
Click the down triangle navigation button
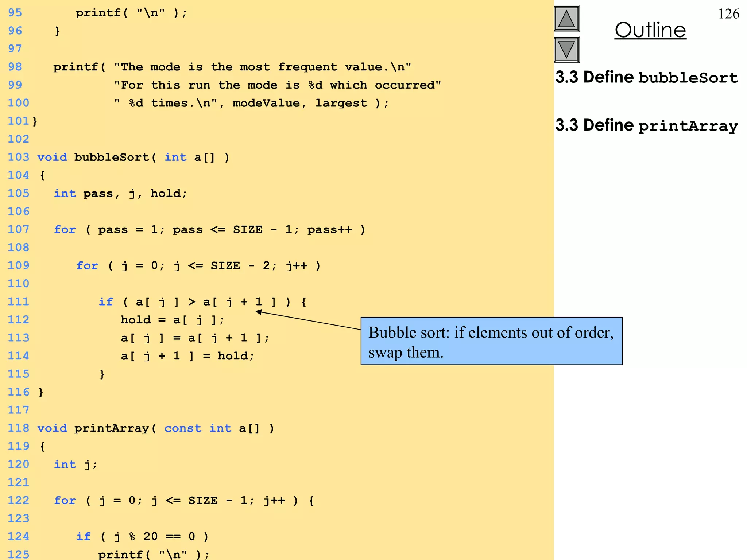(566, 50)
